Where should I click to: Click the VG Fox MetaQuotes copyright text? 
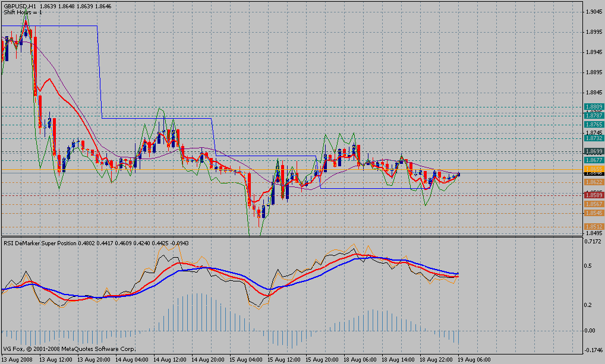click(x=69, y=349)
